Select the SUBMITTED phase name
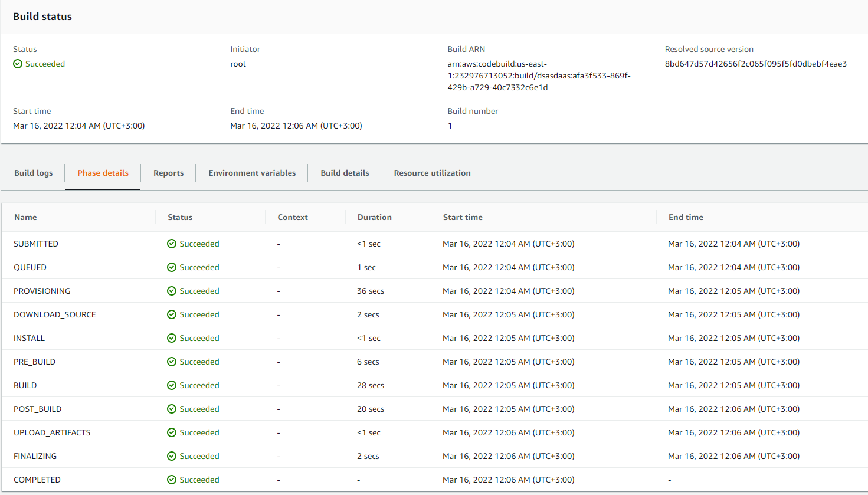The width and height of the screenshot is (868, 495). [36, 244]
